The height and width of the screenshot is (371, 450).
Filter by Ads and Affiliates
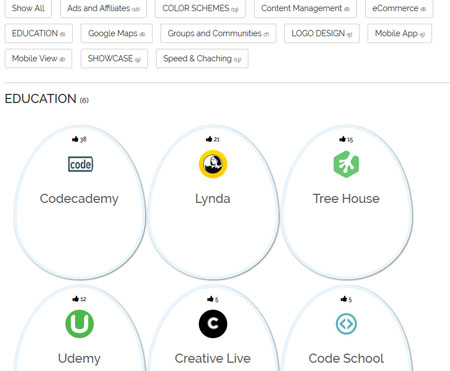[x=103, y=8]
